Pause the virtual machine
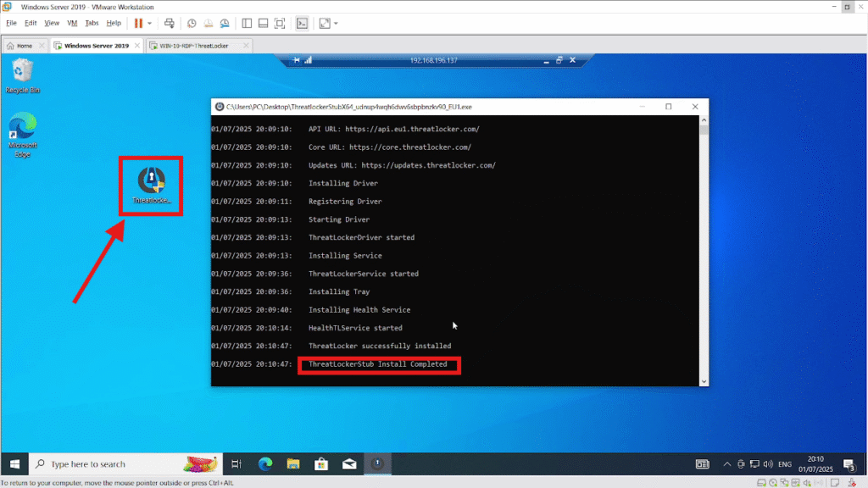The width and height of the screenshot is (868, 488). tap(138, 23)
